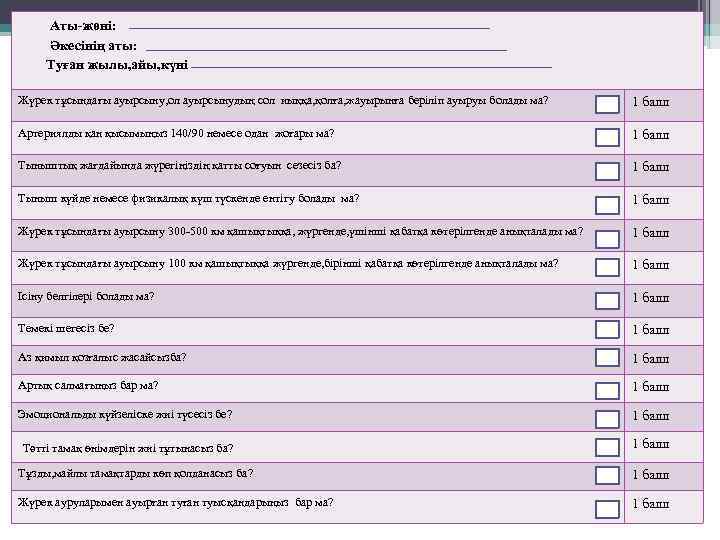720x540 pixels.
Task: Check the box for the 100 м heart pain question
Action: (x=607, y=267)
